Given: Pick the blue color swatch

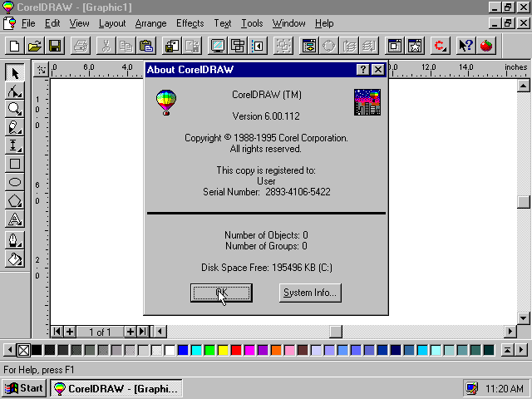Looking at the screenshot, I should point(183,350).
